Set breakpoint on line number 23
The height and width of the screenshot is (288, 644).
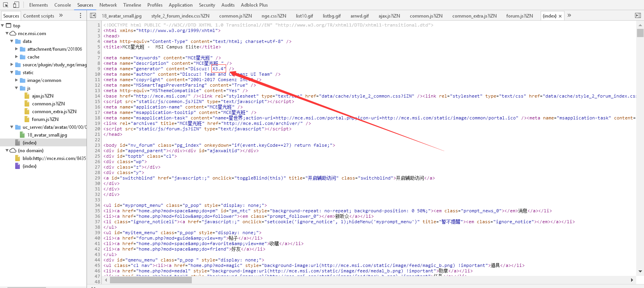[97, 145]
